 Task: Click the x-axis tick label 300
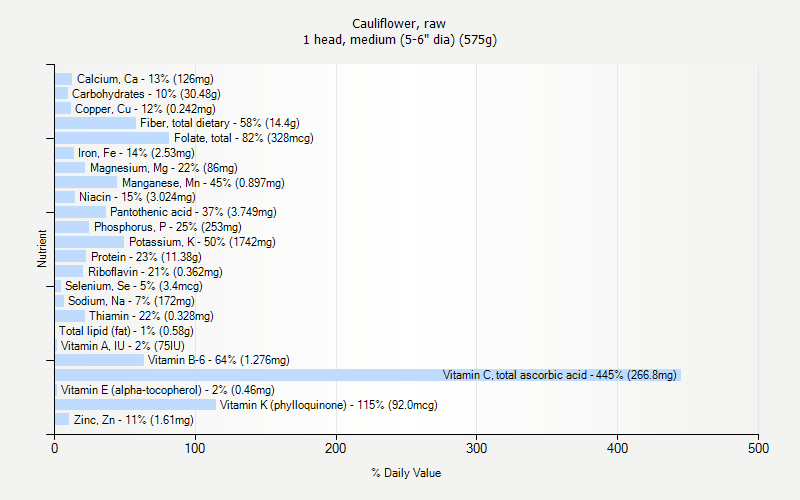point(477,448)
